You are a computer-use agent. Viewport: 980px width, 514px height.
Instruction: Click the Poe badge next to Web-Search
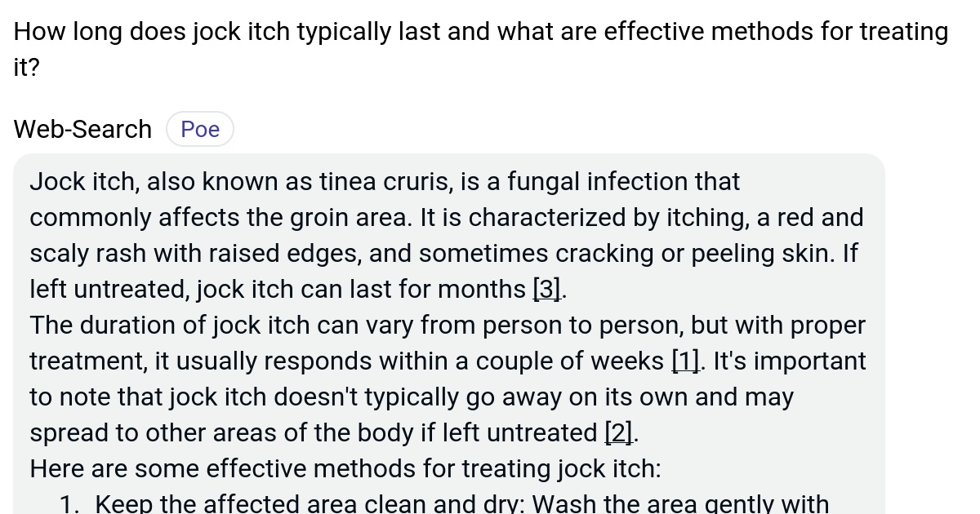[x=199, y=128]
